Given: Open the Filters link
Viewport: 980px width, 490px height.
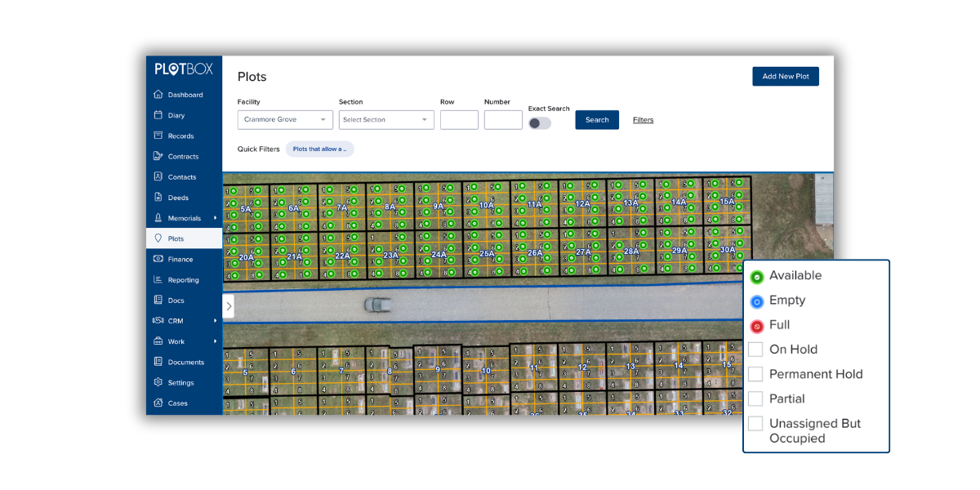Looking at the screenshot, I should pyautogui.click(x=643, y=120).
